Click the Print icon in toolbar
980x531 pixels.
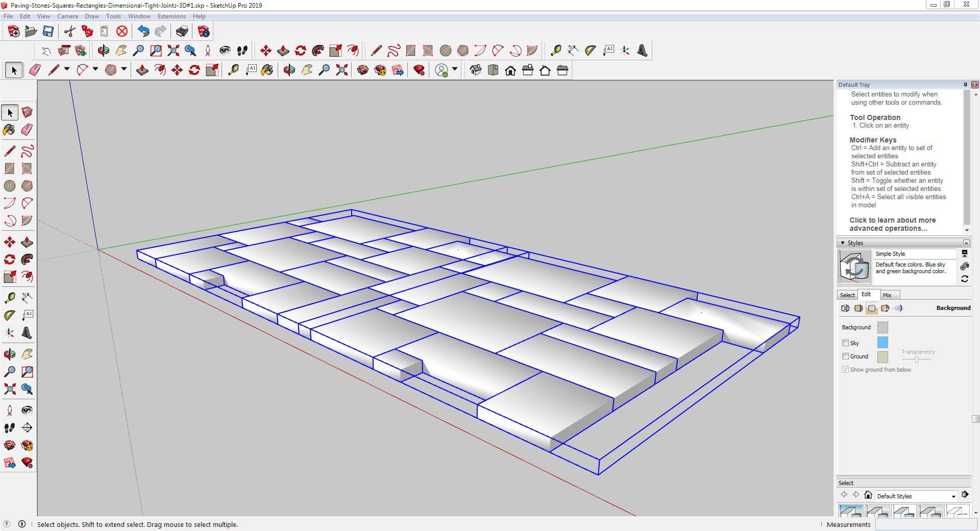click(x=182, y=32)
